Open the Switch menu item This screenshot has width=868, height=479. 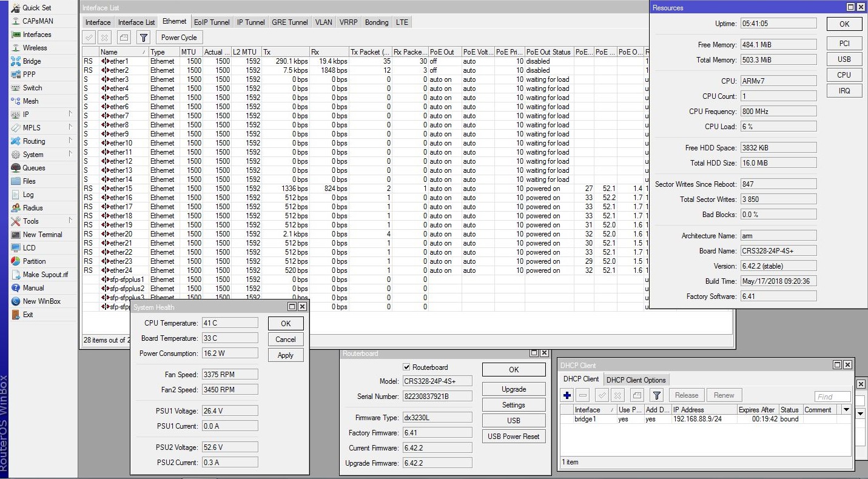[33, 88]
